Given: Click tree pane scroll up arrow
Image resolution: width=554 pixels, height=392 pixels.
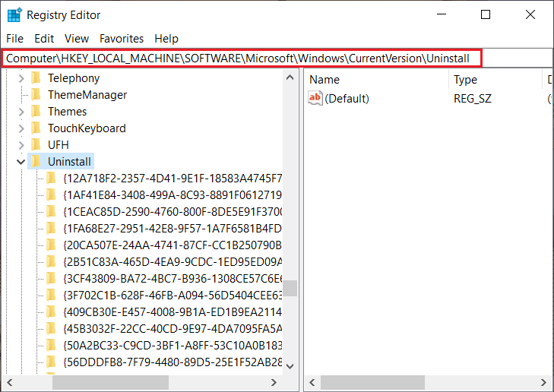Looking at the screenshot, I should pos(290,77).
